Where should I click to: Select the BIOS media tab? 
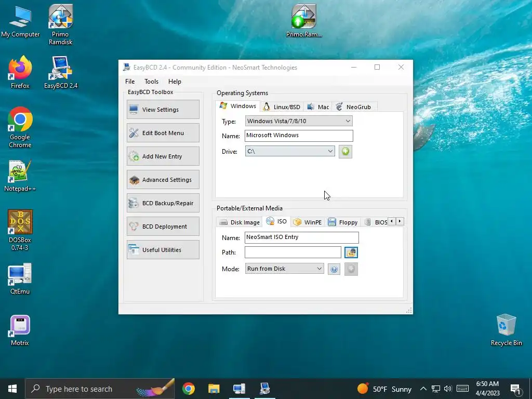click(375, 222)
